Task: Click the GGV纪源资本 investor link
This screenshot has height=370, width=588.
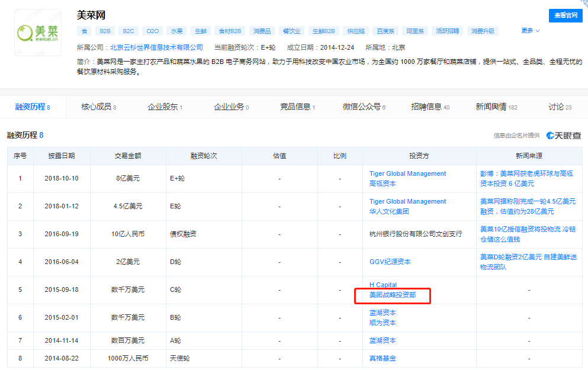Action: [x=390, y=262]
